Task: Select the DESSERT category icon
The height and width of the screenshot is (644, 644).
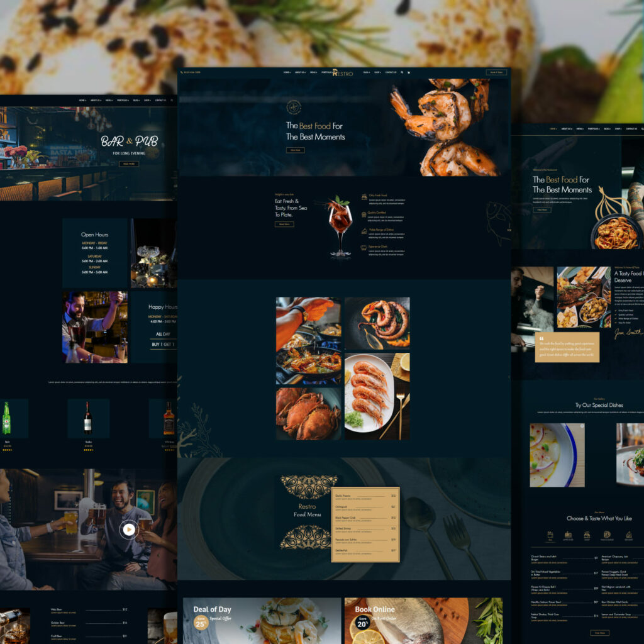Action: (629, 535)
